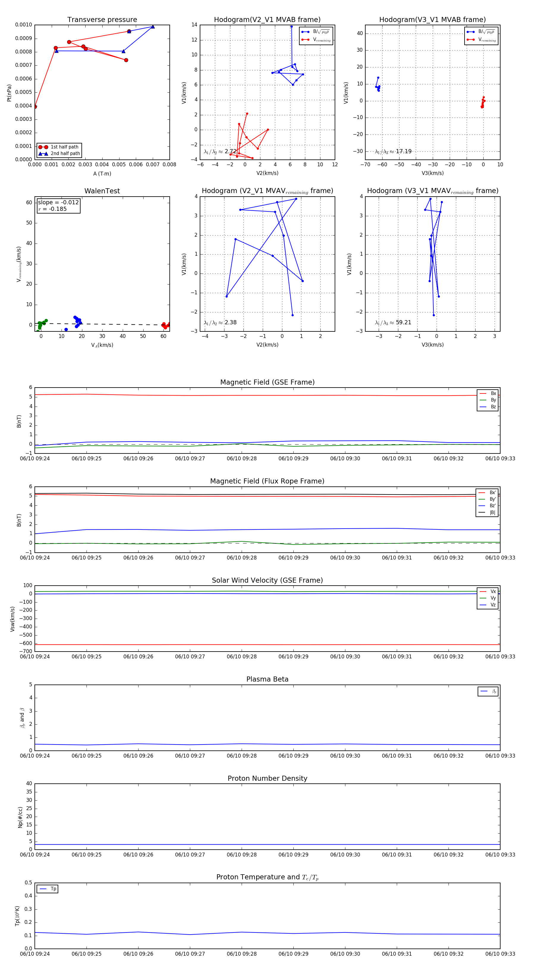
Task: Click the 'Proton Temperature and Te/Tp' title
Action: [267, 877]
